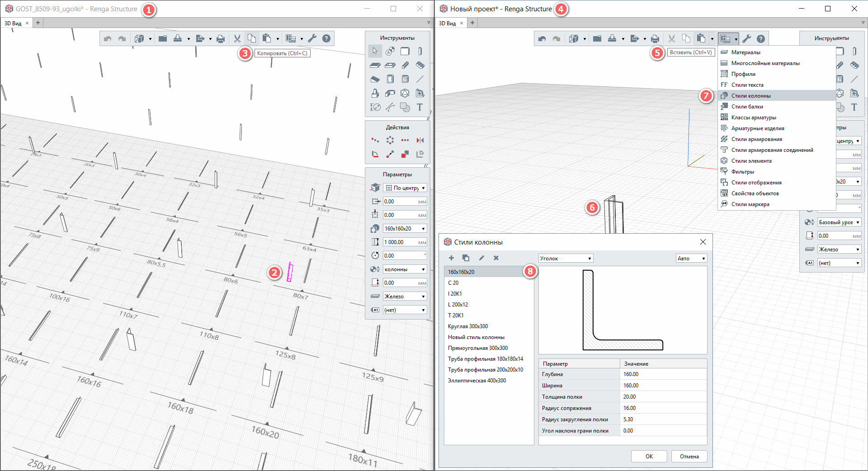Image resolution: width=868 pixels, height=471 pixels.
Task: Open Уголок profile dropdown in dialog
Action: [x=566, y=259]
